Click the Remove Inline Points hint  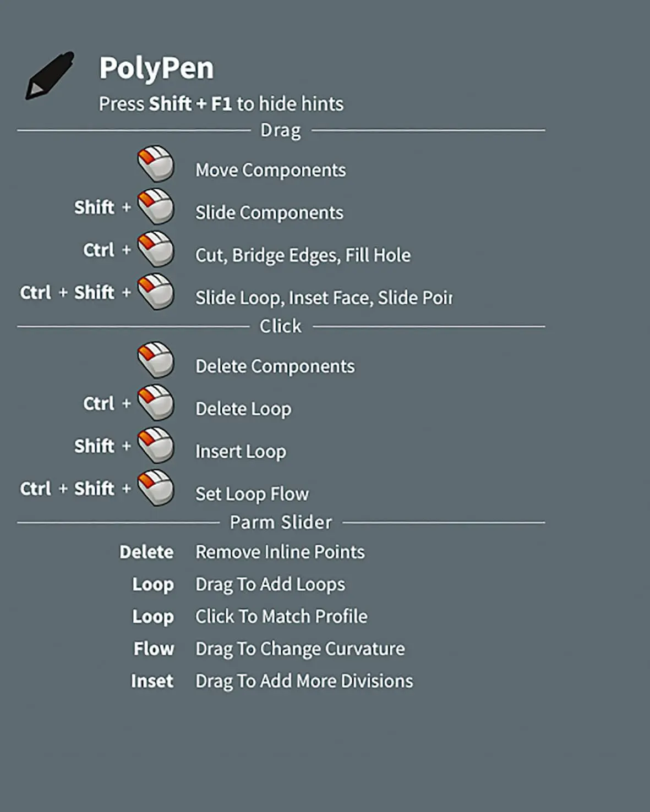tap(280, 552)
